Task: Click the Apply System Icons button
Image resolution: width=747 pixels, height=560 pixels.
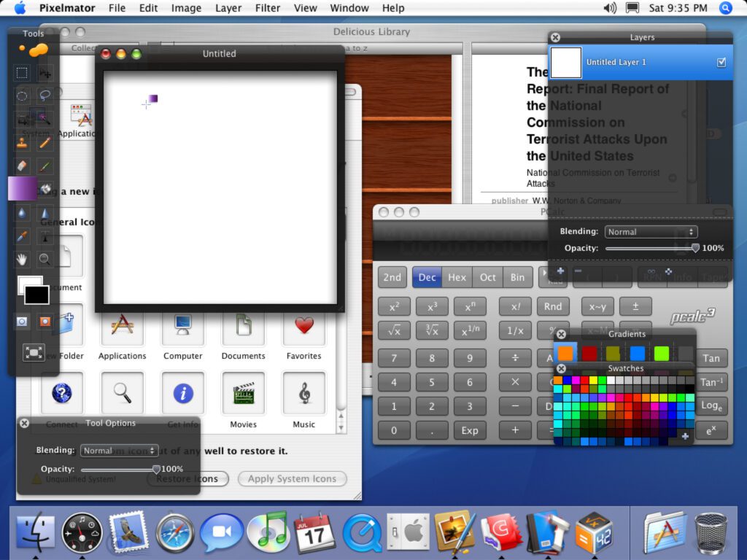Action: 292,479
